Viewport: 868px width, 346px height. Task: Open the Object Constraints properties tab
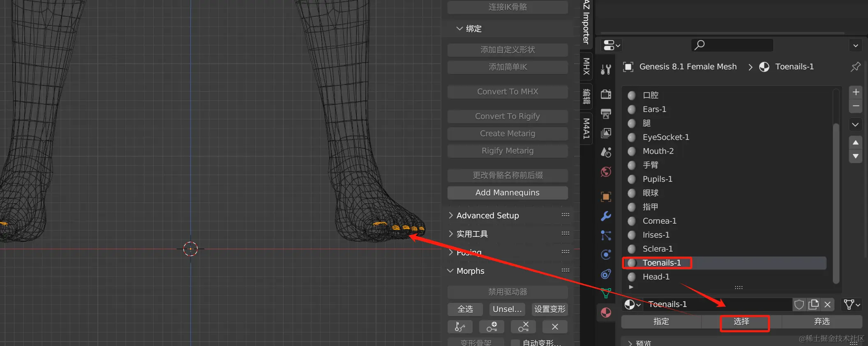[606, 274]
